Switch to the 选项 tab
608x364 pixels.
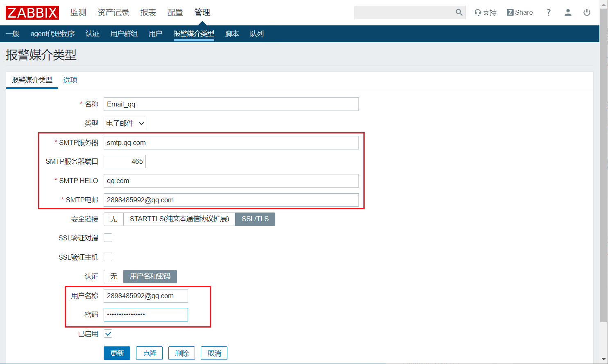70,80
